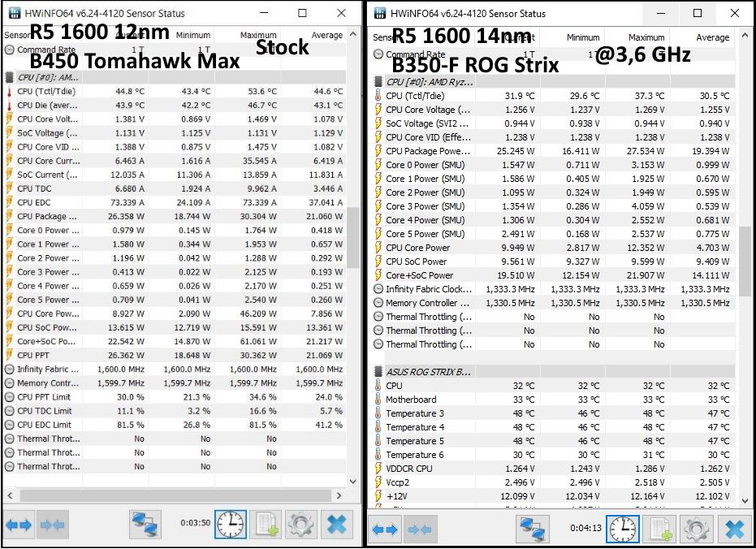Click chip icon of ASUS ROG STRIX B group header
This screenshot has height=549, width=756.
(x=378, y=372)
